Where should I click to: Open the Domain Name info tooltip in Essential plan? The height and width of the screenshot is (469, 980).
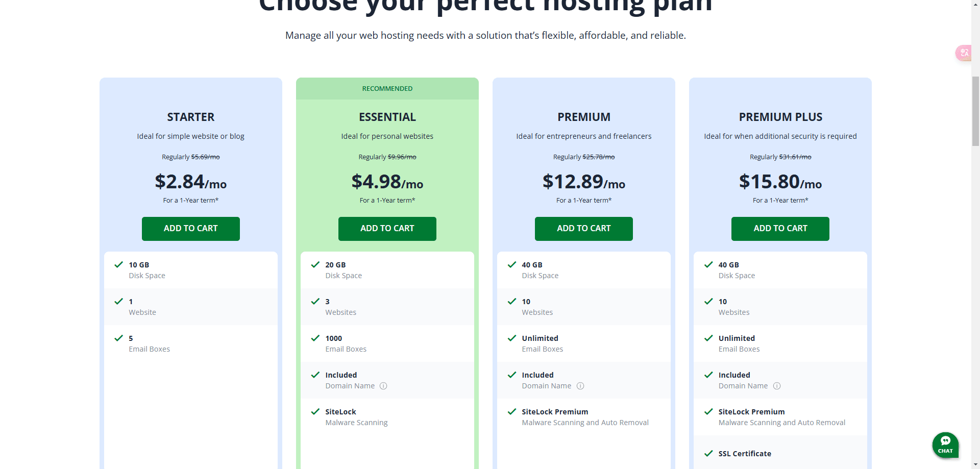[384, 386]
